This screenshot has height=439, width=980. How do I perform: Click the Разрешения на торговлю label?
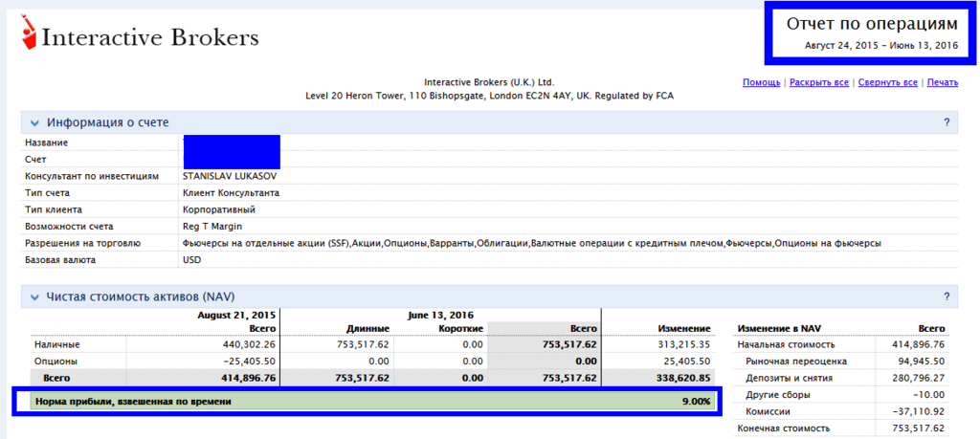[83, 243]
